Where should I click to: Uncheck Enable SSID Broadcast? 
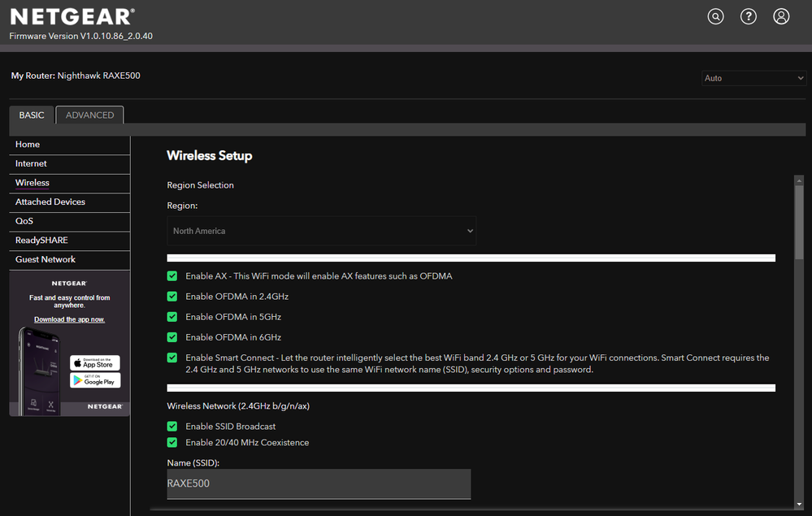pos(172,427)
